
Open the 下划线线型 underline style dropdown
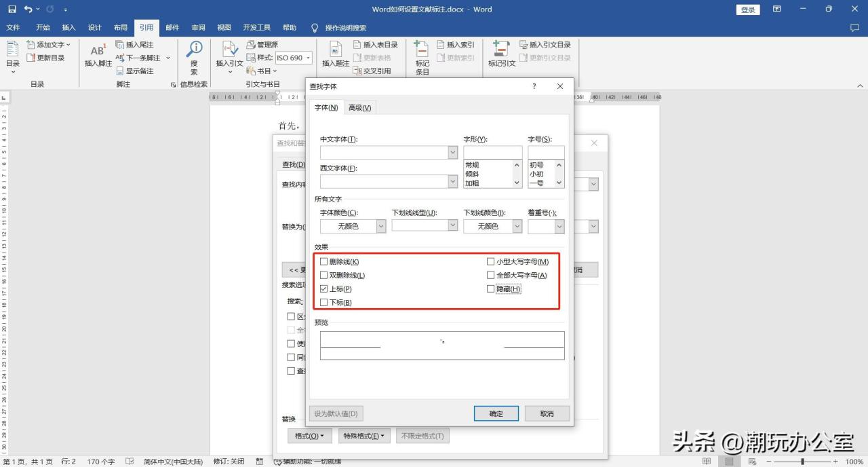pos(453,225)
